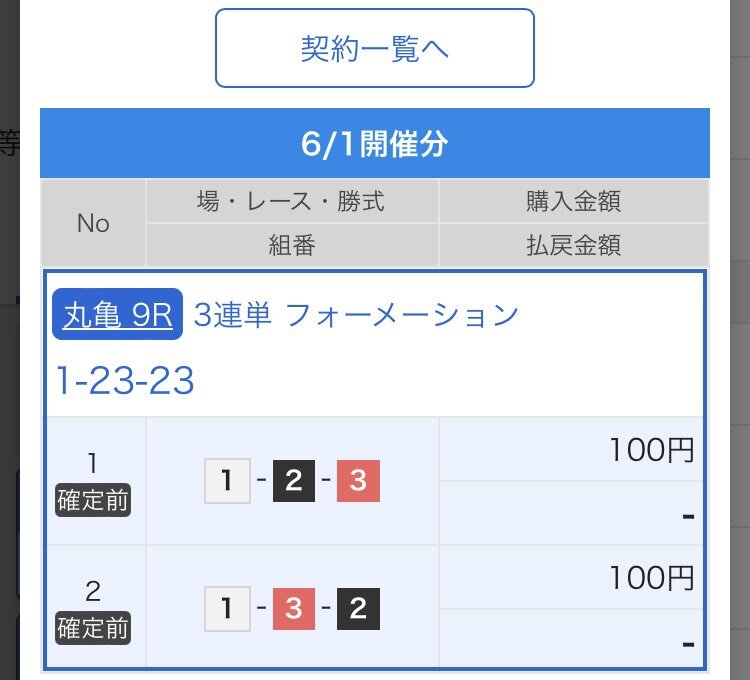Select black boat number 2 in row 2
The width and height of the screenshot is (750, 680).
[x=358, y=609]
